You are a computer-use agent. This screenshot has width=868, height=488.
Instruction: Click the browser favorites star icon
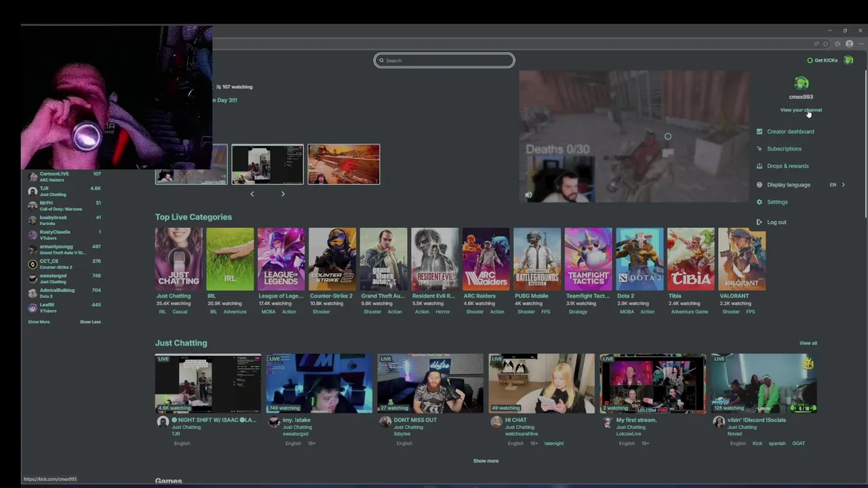[825, 44]
